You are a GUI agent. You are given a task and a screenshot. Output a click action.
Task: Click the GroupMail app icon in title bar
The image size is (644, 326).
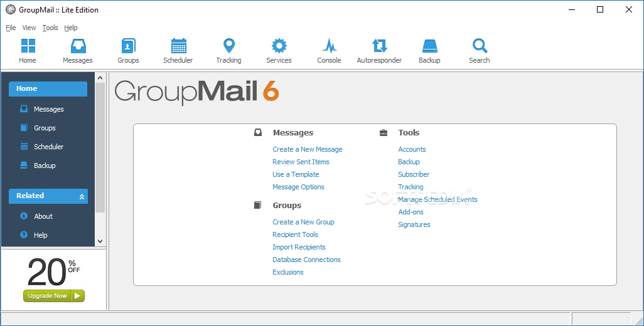pos(11,10)
